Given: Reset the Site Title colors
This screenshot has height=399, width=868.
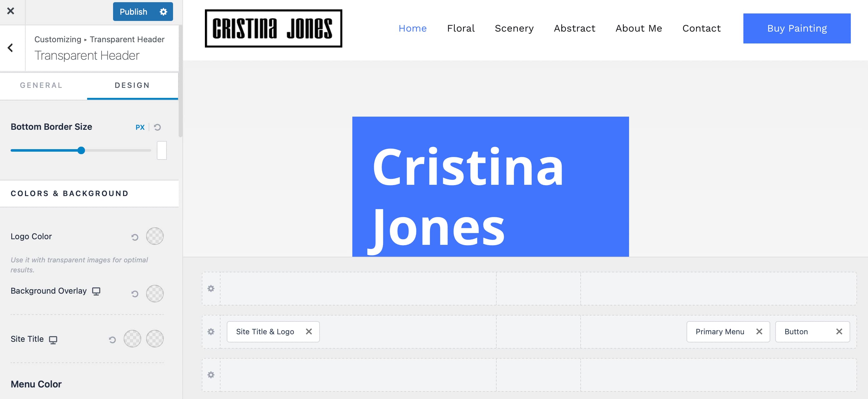Looking at the screenshot, I should pyautogui.click(x=112, y=340).
